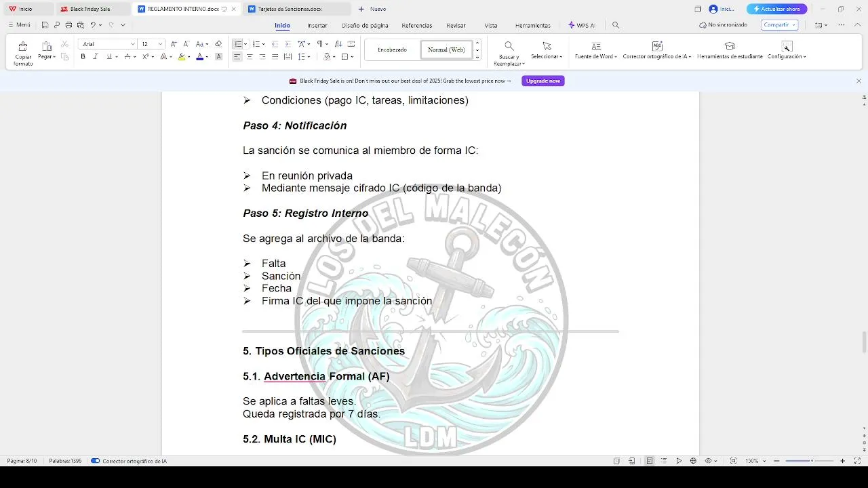Expand the Seleccionar dropdown

point(561,57)
